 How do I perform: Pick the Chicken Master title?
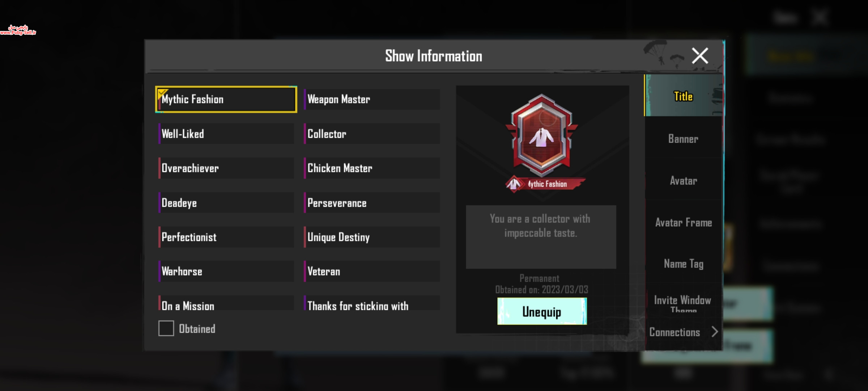click(372, 168)
